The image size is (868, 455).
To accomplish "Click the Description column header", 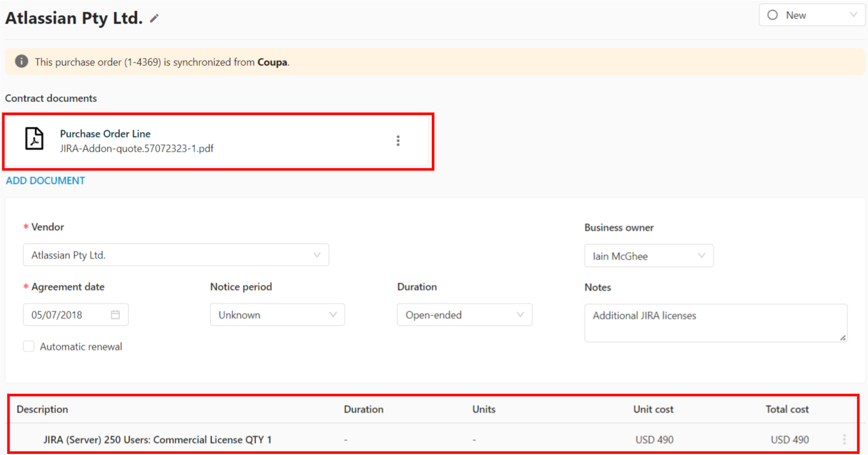I will 42,409.
